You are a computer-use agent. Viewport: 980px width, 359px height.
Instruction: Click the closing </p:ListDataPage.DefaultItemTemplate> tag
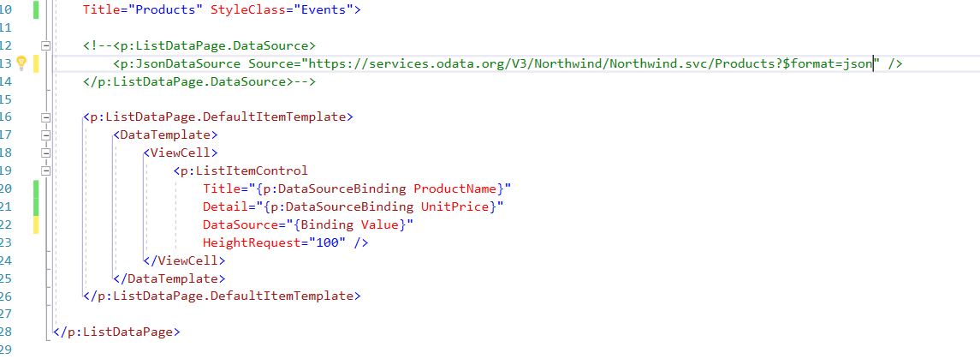pos(222,296)
